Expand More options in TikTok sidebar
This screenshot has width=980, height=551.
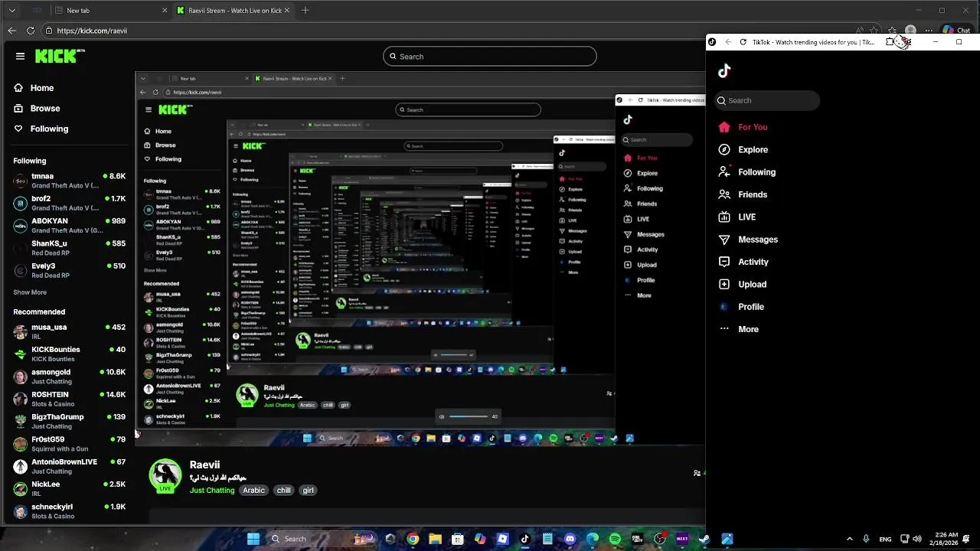(x=739, y=329)
